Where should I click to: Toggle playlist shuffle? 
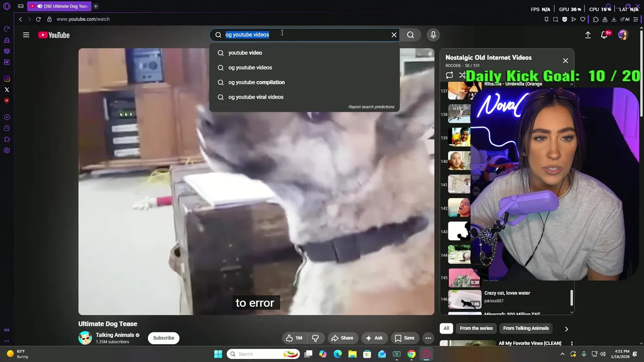tap(462, 75)
